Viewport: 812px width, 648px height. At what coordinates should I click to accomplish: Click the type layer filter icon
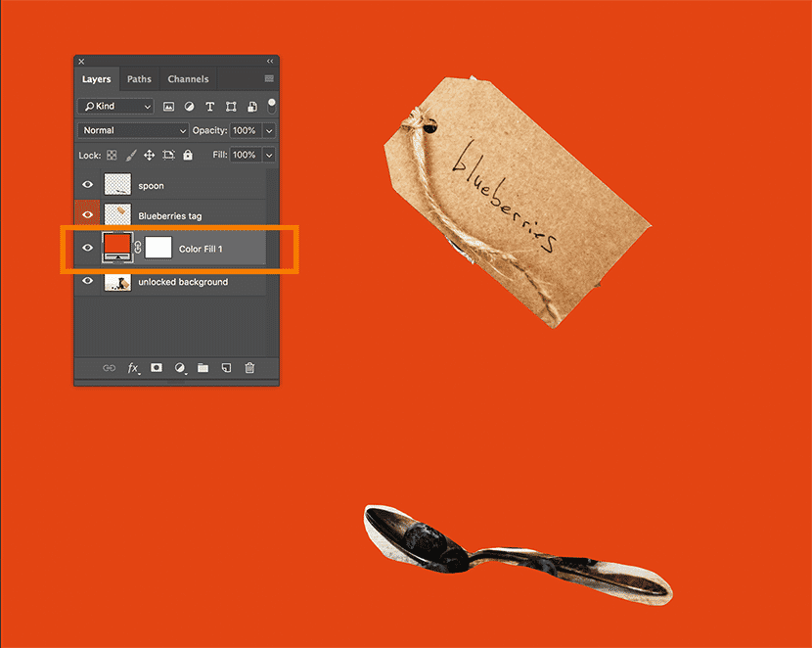[209, 106]
